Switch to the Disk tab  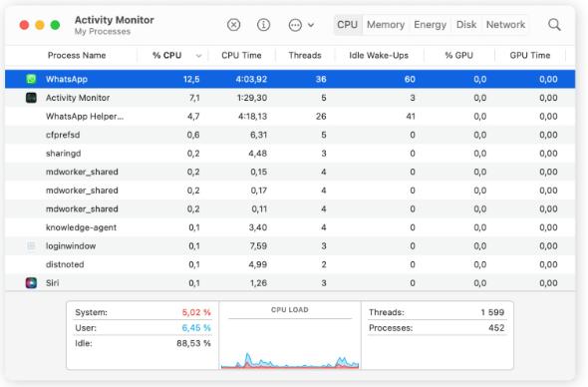coord(466,25)
